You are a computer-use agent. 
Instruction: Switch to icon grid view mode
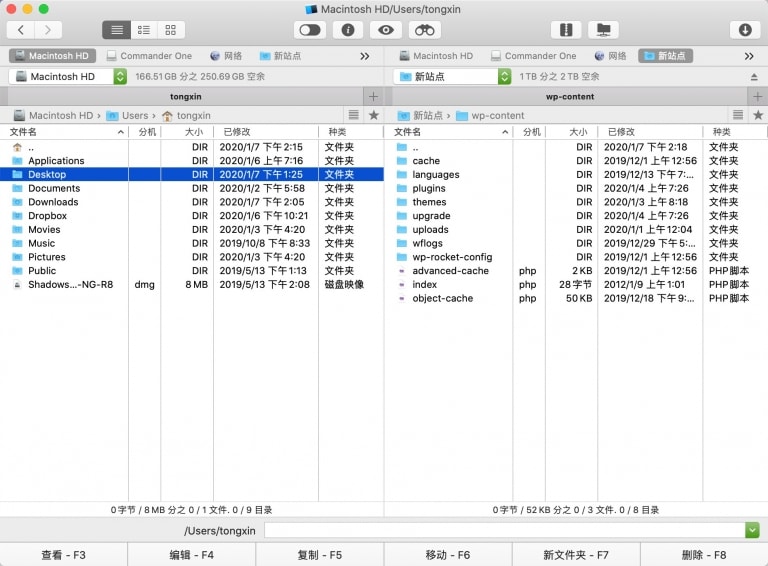[x=170, y=30]
